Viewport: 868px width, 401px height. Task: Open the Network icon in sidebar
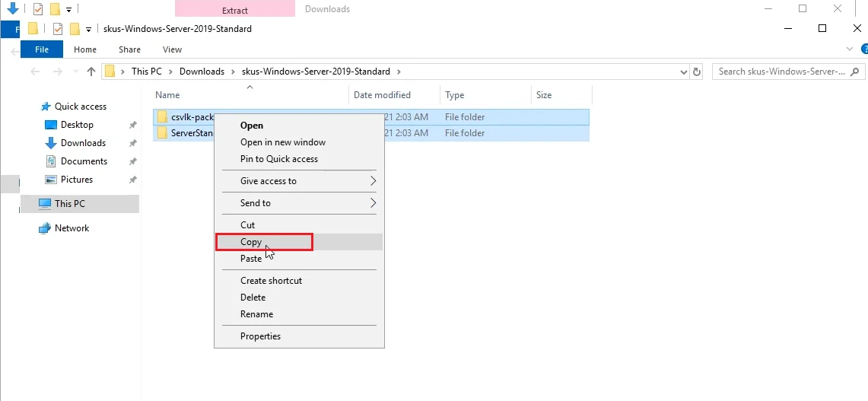(x=46, y=228)
